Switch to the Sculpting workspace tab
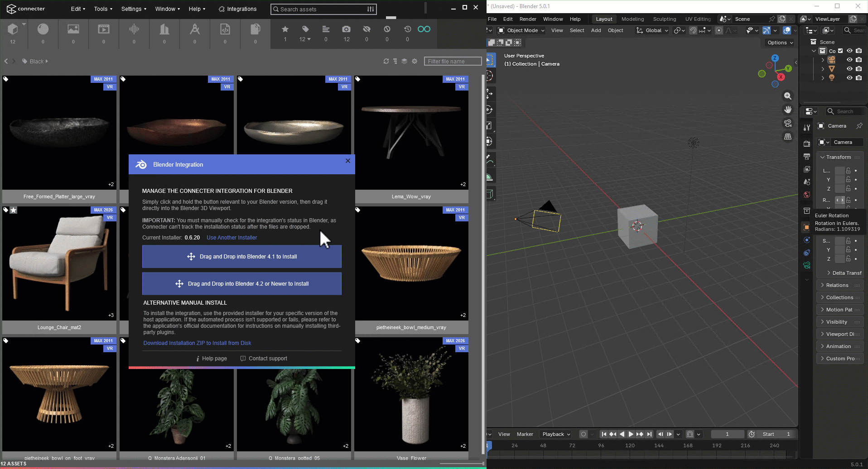Image resolution: width=868 pixels, height=469 pixels. 665,19
